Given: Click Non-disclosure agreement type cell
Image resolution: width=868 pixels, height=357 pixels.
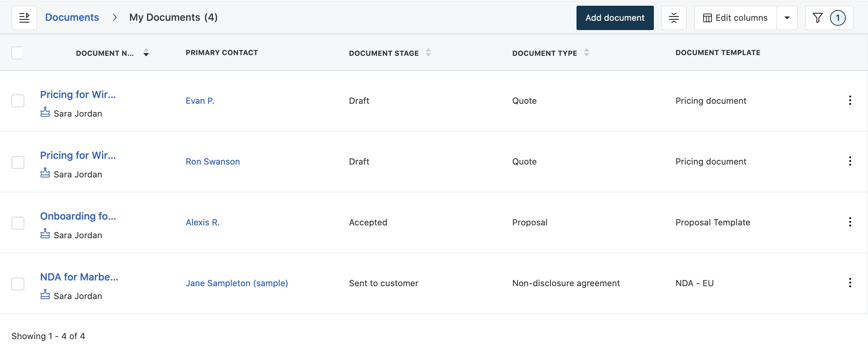Looking at the screenshot, I should click(x=566, y=283).
